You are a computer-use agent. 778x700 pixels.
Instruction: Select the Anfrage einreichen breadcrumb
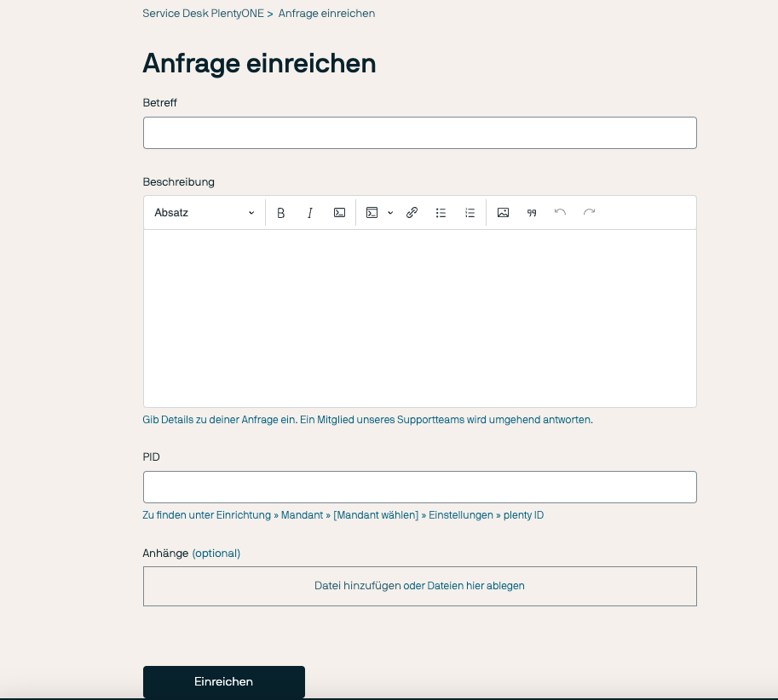[x=327, y=13]
